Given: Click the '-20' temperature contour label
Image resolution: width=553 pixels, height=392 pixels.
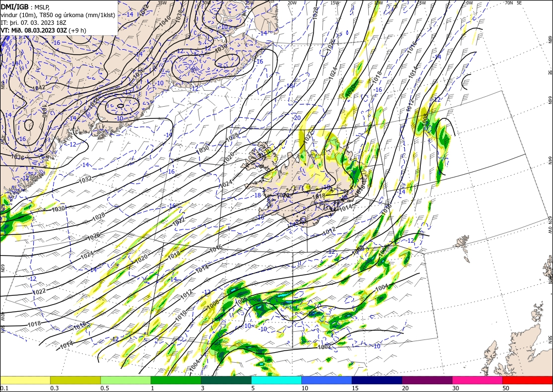Looking at the screenshot, I should click(x=297, y=118).
